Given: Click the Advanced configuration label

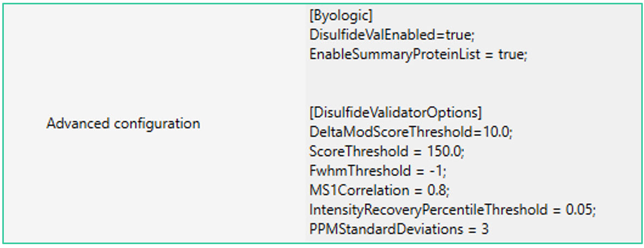Looking at the screenshot, I should point(123,124).
